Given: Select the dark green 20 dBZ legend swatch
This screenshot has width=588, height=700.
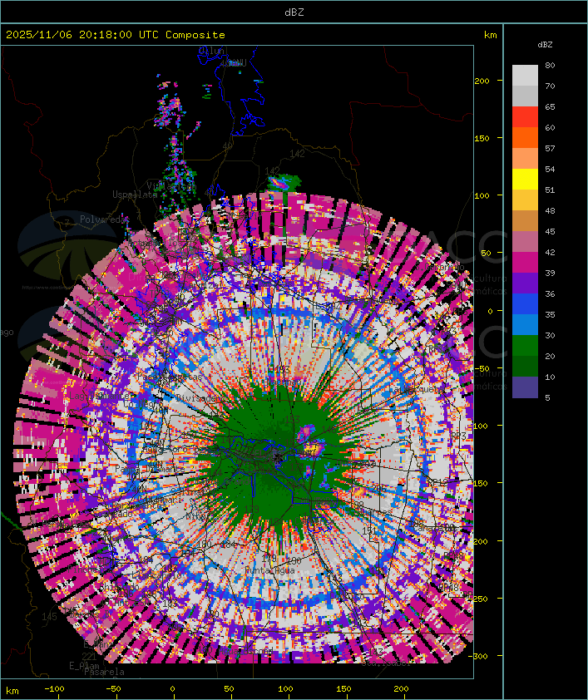Looking at the screenshot, I should pos(525,366).
